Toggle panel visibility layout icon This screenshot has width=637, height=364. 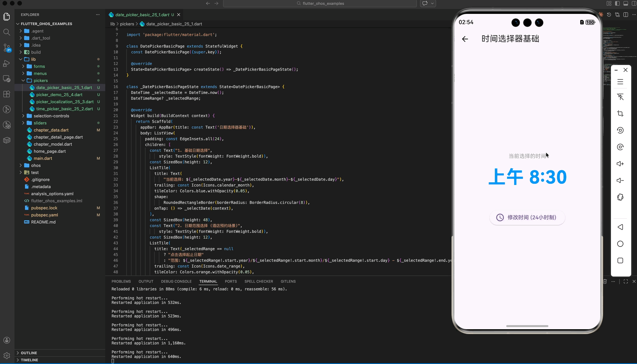(625, 4)
